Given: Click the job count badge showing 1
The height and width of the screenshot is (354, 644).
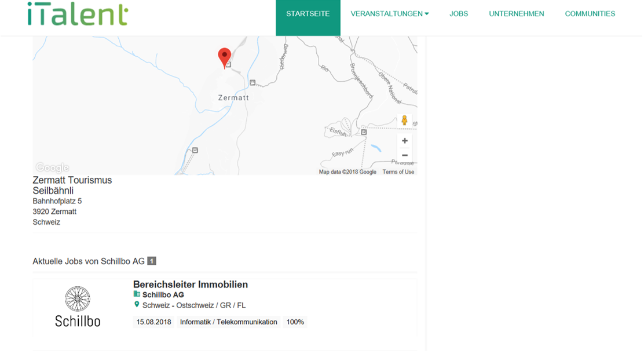Looking at the screenshot, I should 152,261.
